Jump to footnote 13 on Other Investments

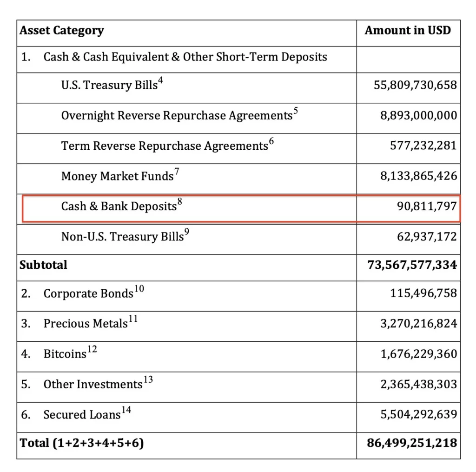pyautogui.click(x=148, y=380)
